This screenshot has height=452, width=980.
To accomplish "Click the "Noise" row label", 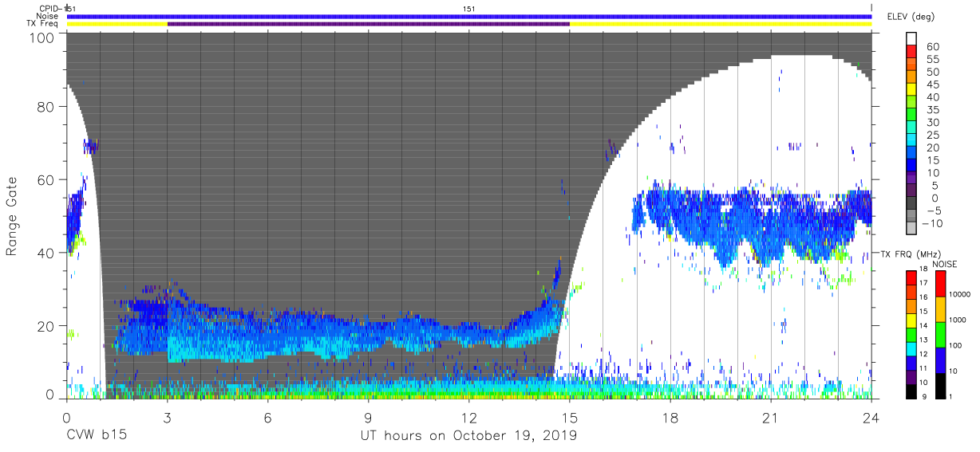I will click(x=47, y=16).
